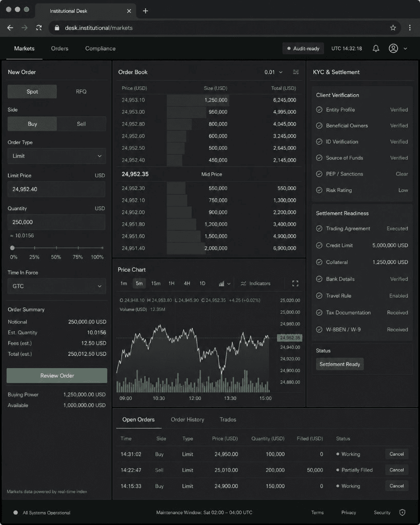Open the Markets tab
This screenshot has height=525, width=420.
pos(24,49)
